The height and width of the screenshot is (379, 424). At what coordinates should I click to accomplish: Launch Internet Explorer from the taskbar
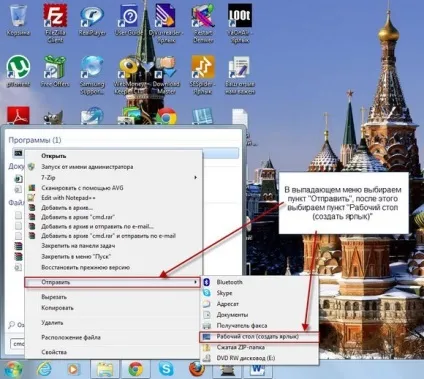[x=44, y=369]
